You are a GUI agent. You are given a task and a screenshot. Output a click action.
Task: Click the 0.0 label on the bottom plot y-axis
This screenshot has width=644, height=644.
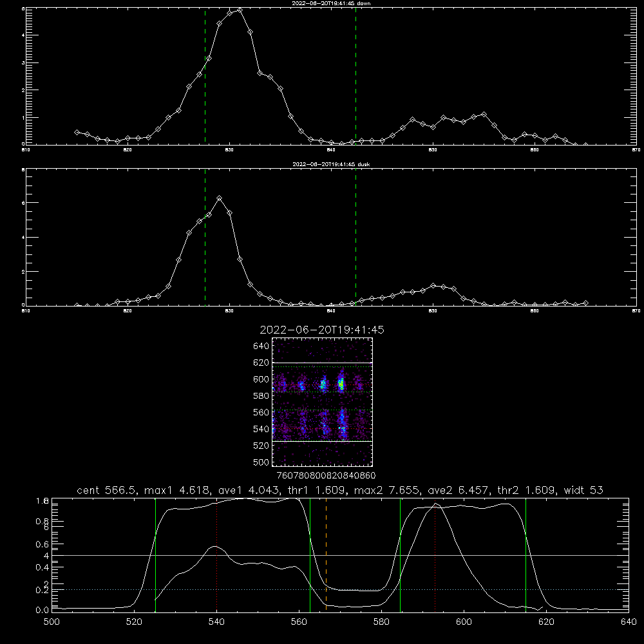click(42, 611)
